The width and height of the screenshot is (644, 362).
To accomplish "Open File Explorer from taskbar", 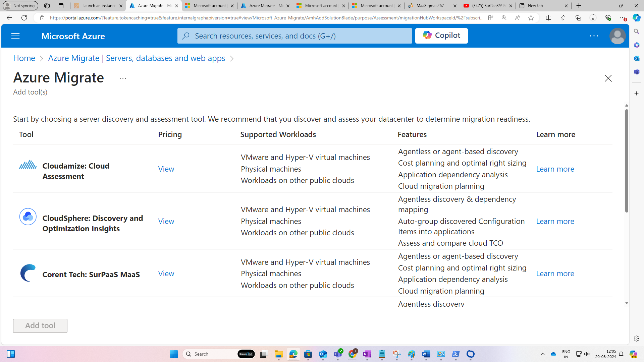I will pos(279,354).
